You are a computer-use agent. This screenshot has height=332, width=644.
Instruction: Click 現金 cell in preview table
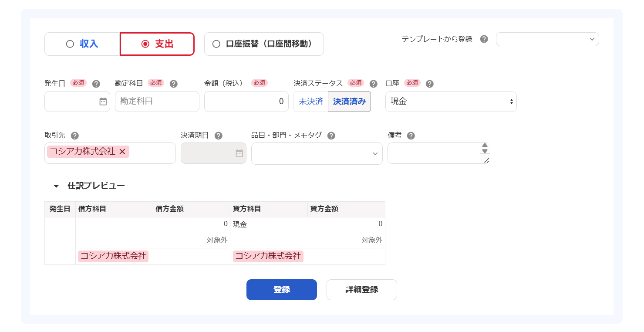(x=240, y=225)
